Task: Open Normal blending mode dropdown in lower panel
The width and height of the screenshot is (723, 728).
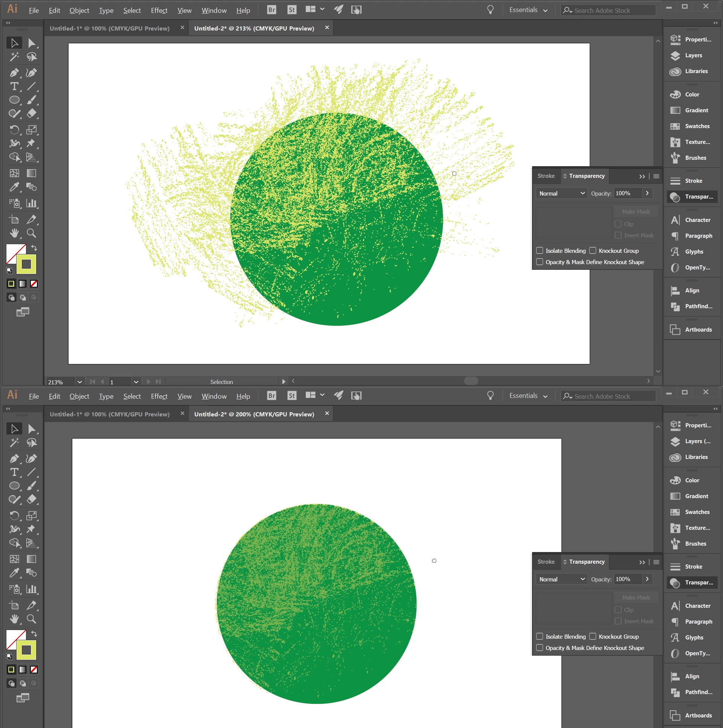Action: (x=561, y=580)
